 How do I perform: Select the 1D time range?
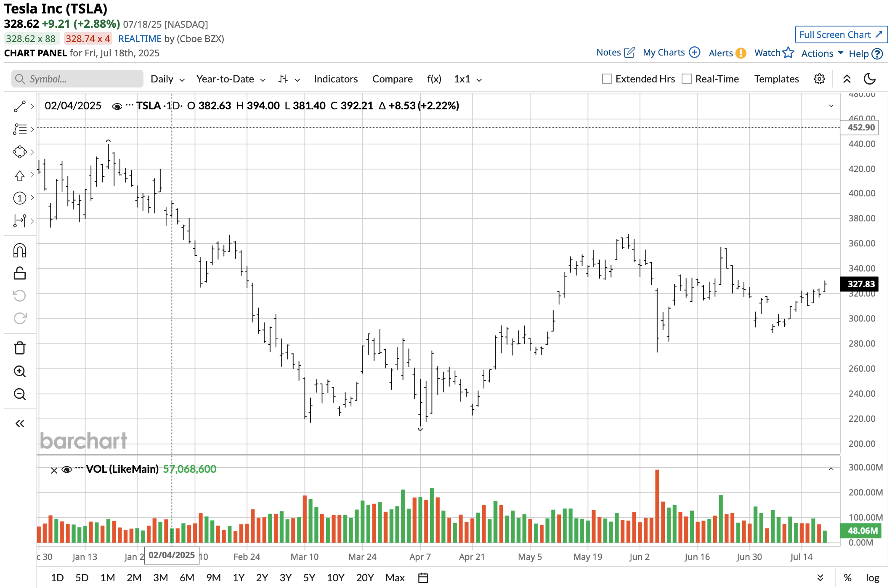pyautogui.click(x=57, y=578)
